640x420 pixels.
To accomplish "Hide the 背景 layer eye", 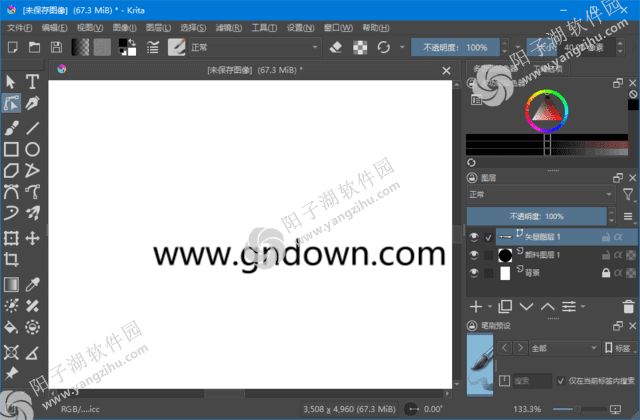I will (x=473, y=273).
